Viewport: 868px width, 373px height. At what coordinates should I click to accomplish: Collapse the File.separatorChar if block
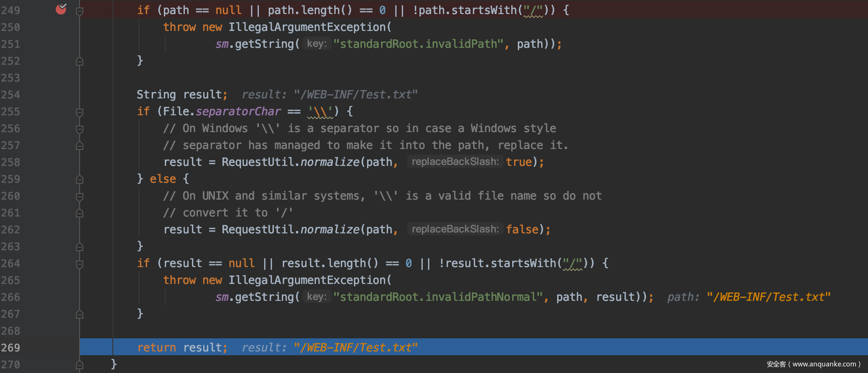pyautogui.click(x=80, y=112)
